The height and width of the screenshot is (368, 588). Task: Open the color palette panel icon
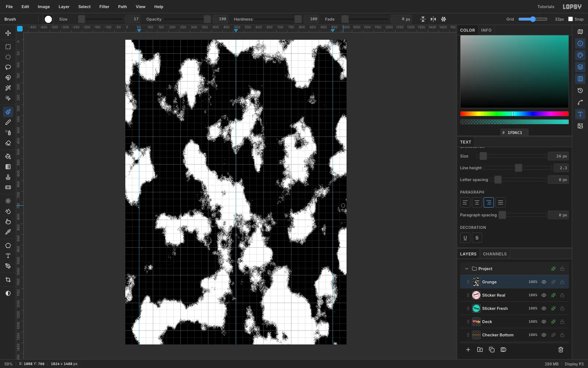point(580,55)
